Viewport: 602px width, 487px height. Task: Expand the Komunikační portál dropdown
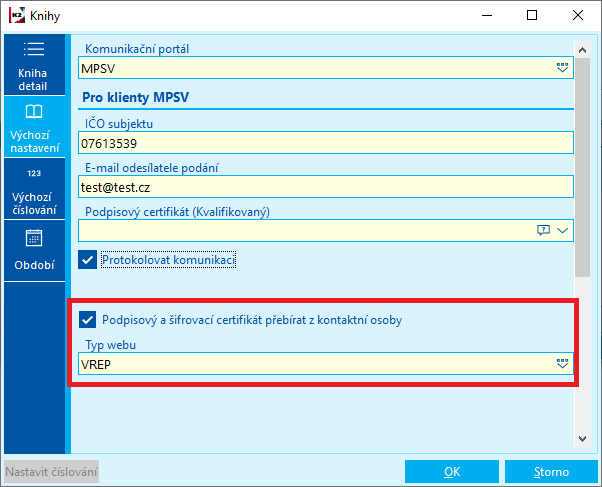(562, 68)
